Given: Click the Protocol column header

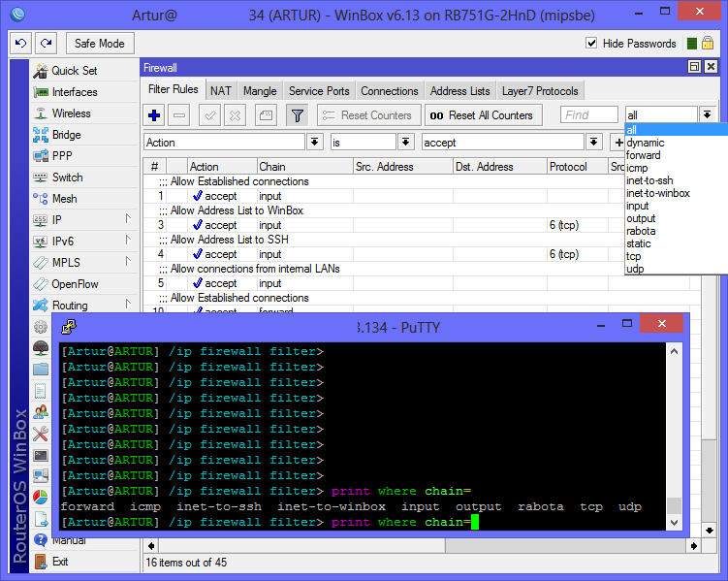Looking at the screenshot, I should point(577,166).
